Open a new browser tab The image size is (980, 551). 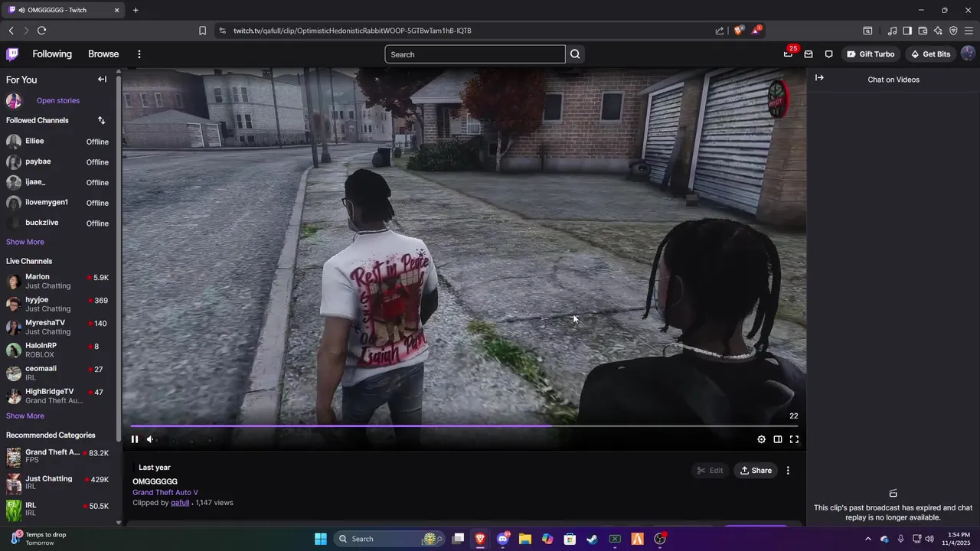(x=136, y=10)
